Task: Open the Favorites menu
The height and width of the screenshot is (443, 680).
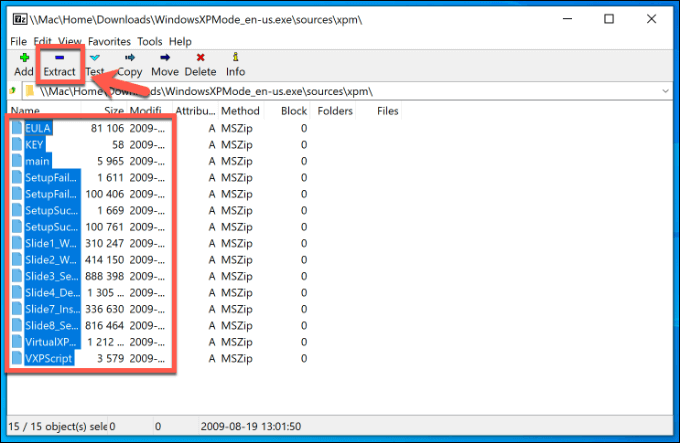Action: [109, 42]
